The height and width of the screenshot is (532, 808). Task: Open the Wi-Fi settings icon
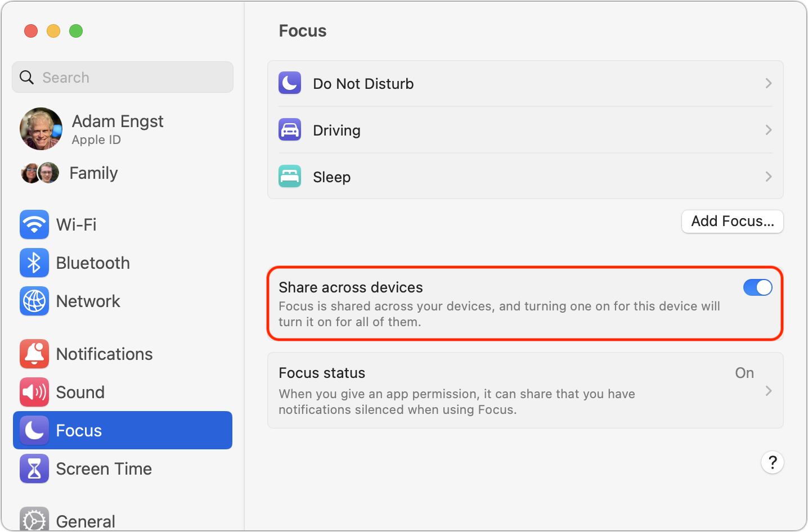pos(34,224)
